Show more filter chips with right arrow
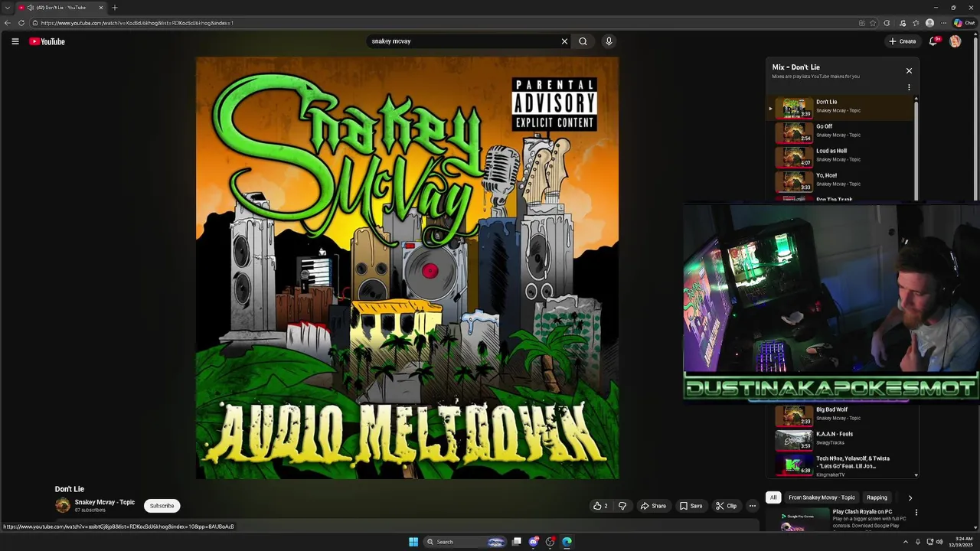This screenshot has width=980, height=551. point(910,498)
